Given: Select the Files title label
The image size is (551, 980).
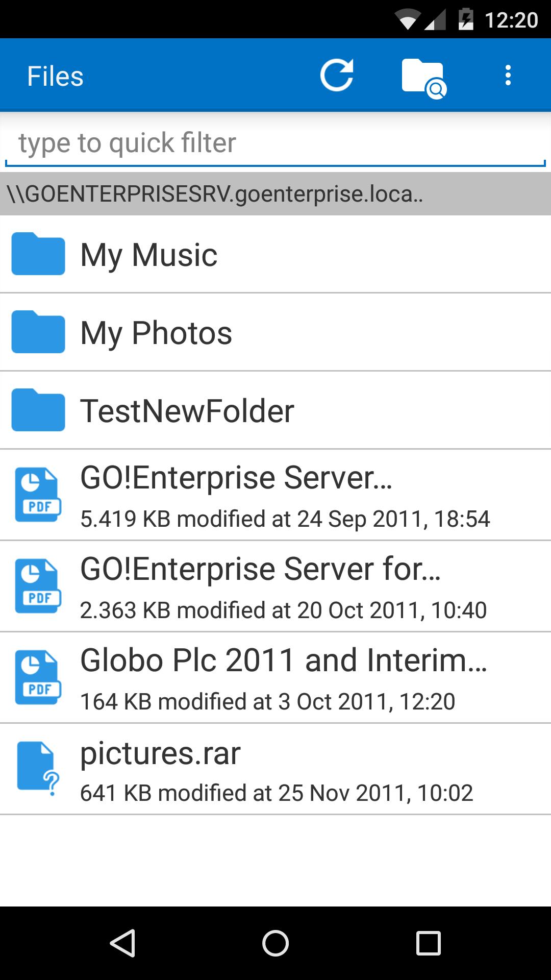Looking at the screenshot, I should (56, 75).
